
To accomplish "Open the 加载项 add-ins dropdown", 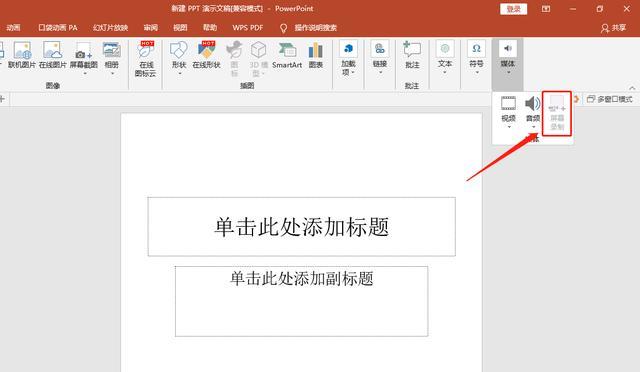I will [x=348, y=58].
